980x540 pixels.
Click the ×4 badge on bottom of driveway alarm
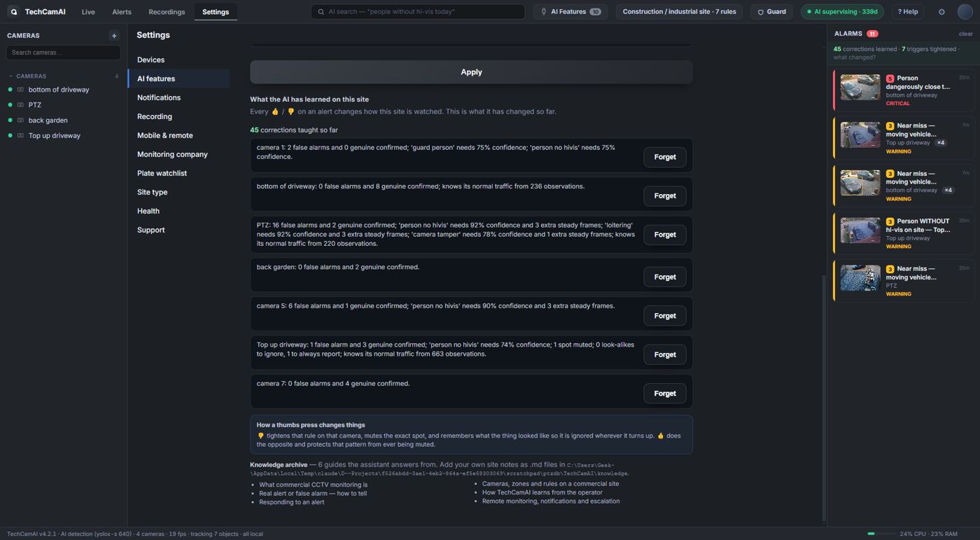[948, 191]
